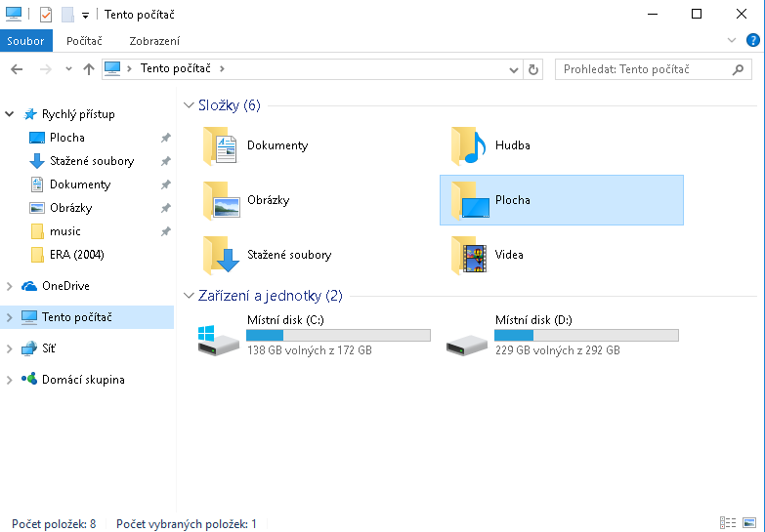This screenshot has height=532, width=765.
Task: Click the C: drive usage bar
Action: point(338,335)
